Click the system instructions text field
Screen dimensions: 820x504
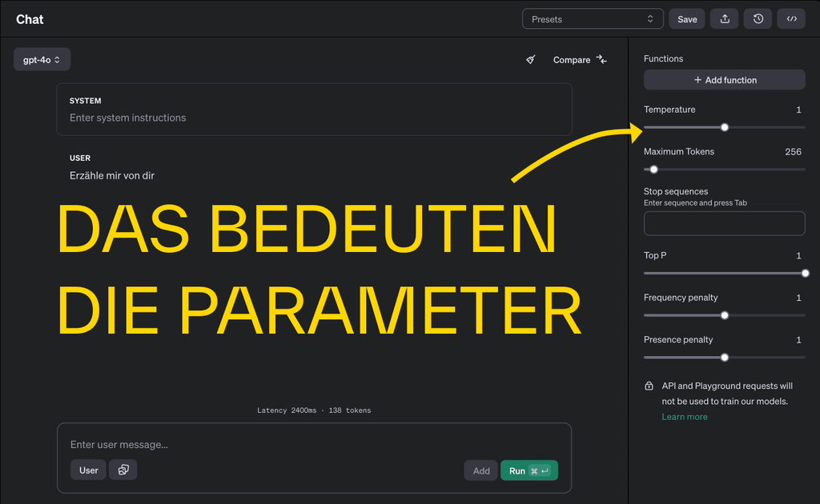[314, 118]
